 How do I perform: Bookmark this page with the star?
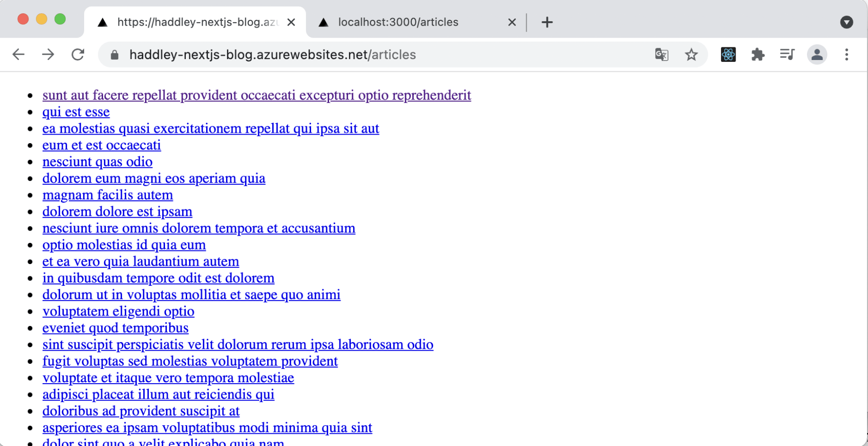[691, 55]
